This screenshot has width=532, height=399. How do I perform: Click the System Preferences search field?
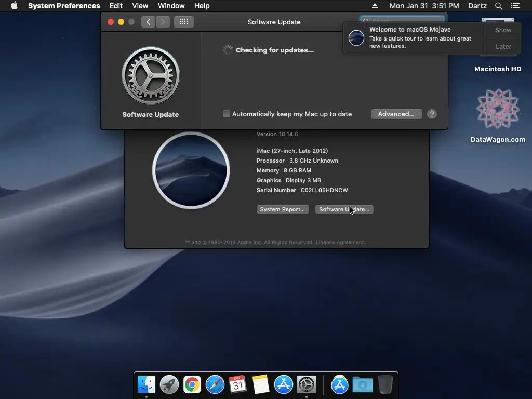402,19
